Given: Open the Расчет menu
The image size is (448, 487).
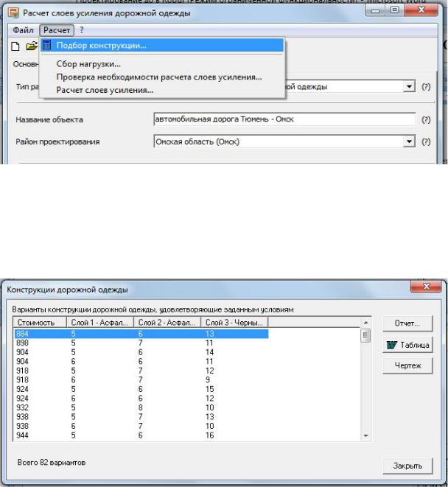Looking at the screenshot, I should click(x=57, y=30).
